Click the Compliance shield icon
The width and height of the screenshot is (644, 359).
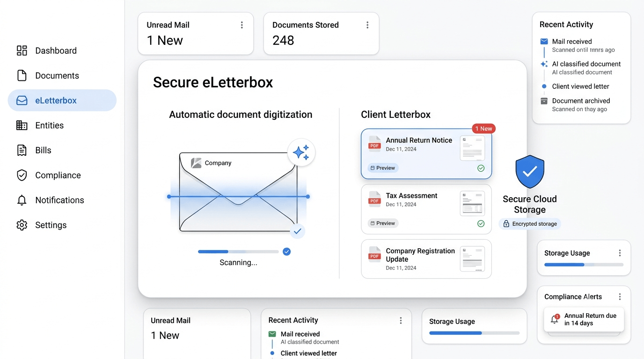coord(22,175)
